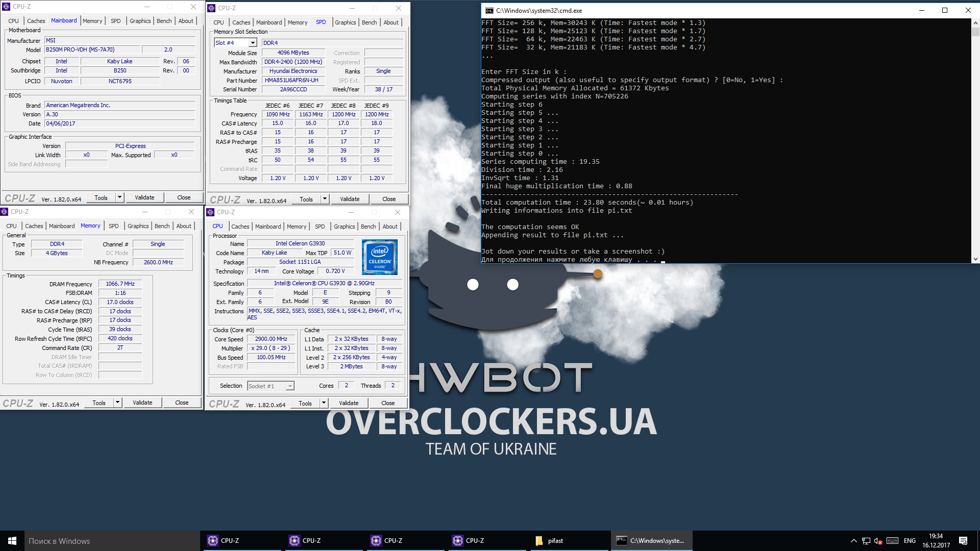Click CPU-Z icon in SPD window title

coord(211,8)
